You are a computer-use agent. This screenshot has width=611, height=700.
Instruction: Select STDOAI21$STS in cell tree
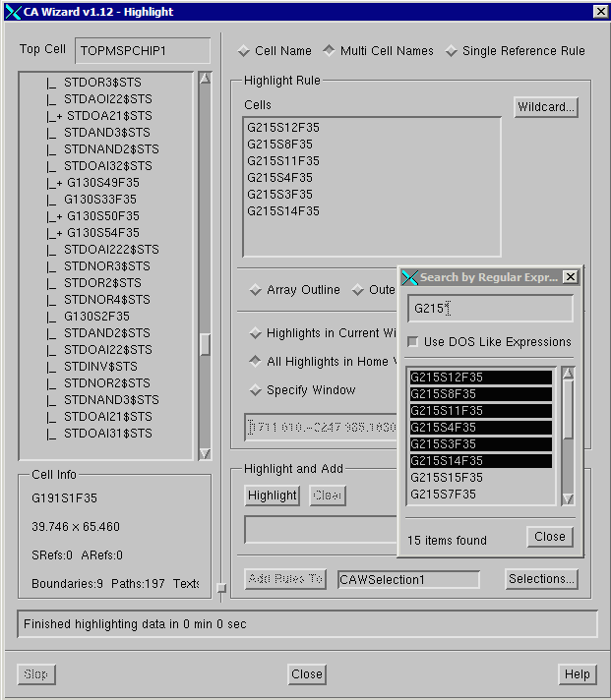click(107, 417)
